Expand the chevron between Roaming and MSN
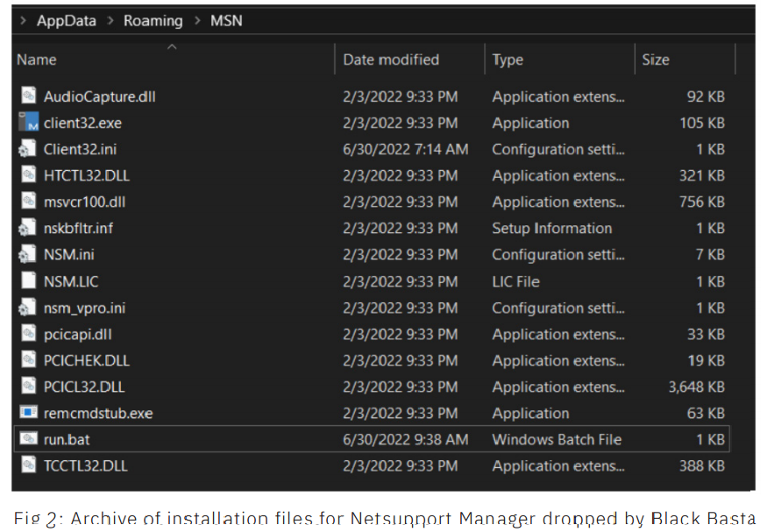The image size is (767, 532). coord(197,20)
